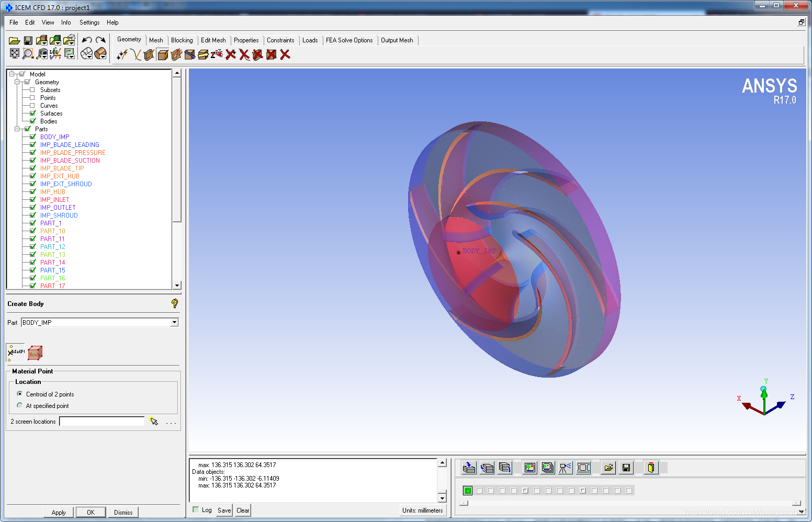Open mesh file icon with green grid
The image size is (812, 522).
(x=55, y=40)
